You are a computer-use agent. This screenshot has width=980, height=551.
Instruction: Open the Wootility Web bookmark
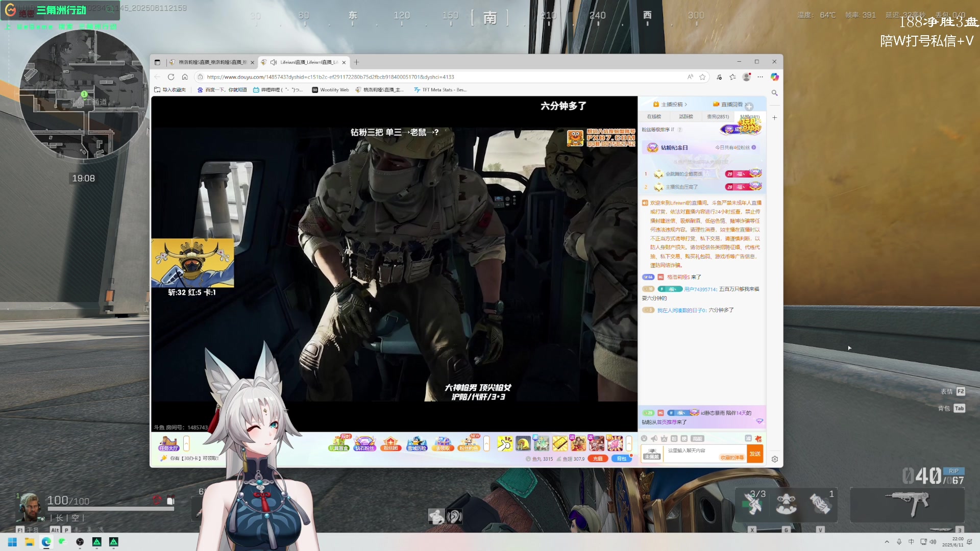[x=330, y=90]
